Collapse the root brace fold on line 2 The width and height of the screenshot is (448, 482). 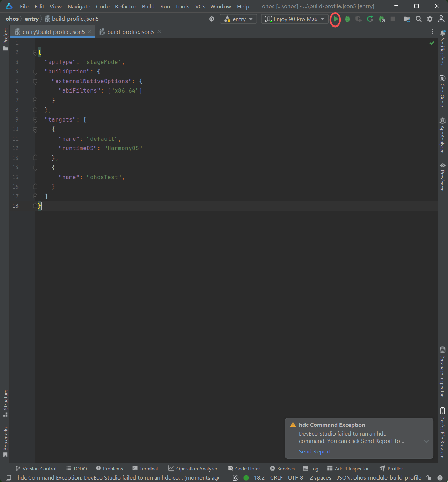pos(35,52)
